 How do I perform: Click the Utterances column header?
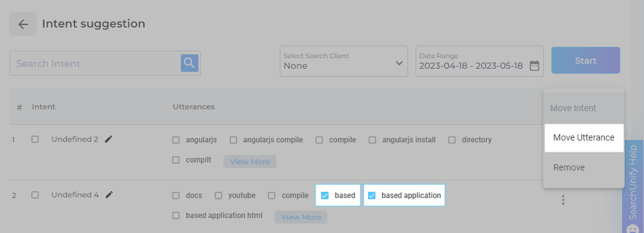(x=193, y=107)
